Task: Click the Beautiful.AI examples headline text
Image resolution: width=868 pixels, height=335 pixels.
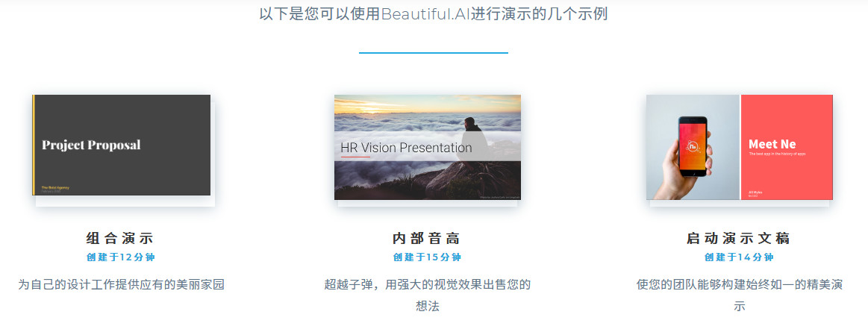Action: point(434,14)
